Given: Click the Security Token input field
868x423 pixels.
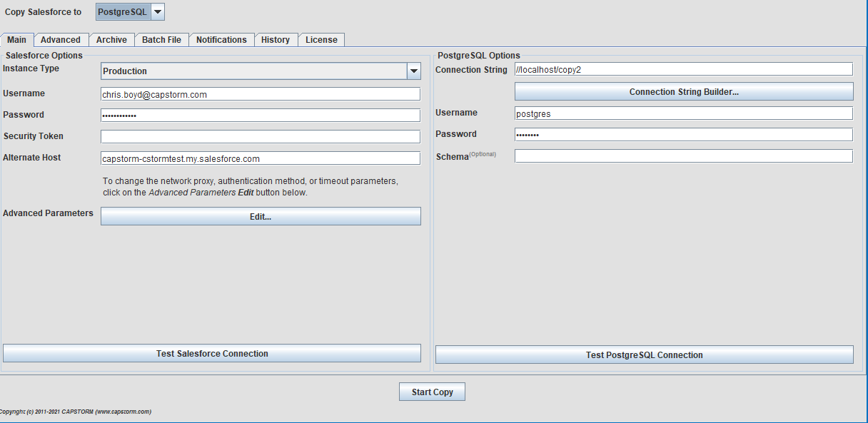Looking at the screenshot, I should click(261, 137).
